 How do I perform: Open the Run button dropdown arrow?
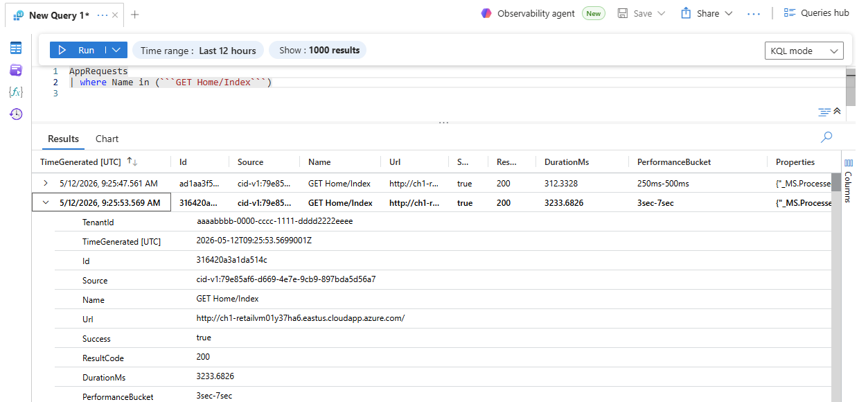(116, 50)
